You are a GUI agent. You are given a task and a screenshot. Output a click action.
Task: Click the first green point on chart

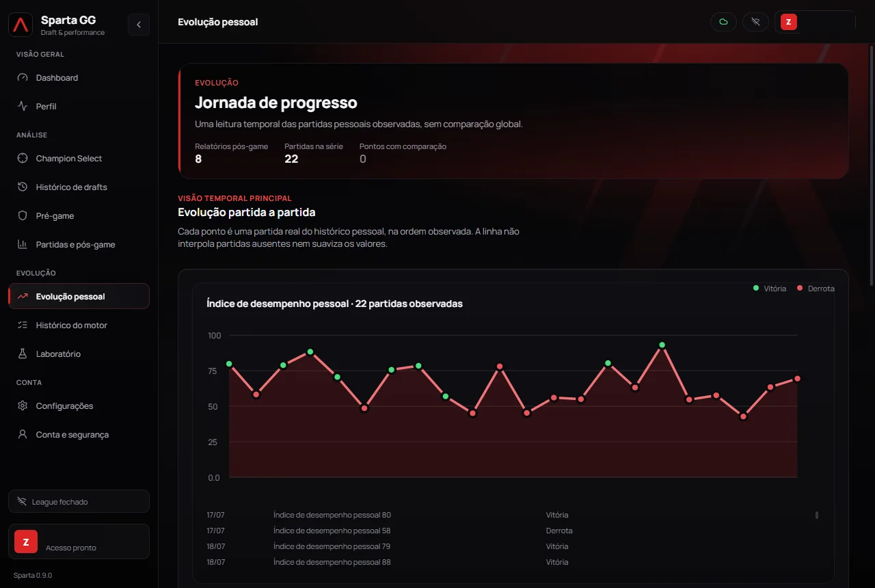pos(229,364)
